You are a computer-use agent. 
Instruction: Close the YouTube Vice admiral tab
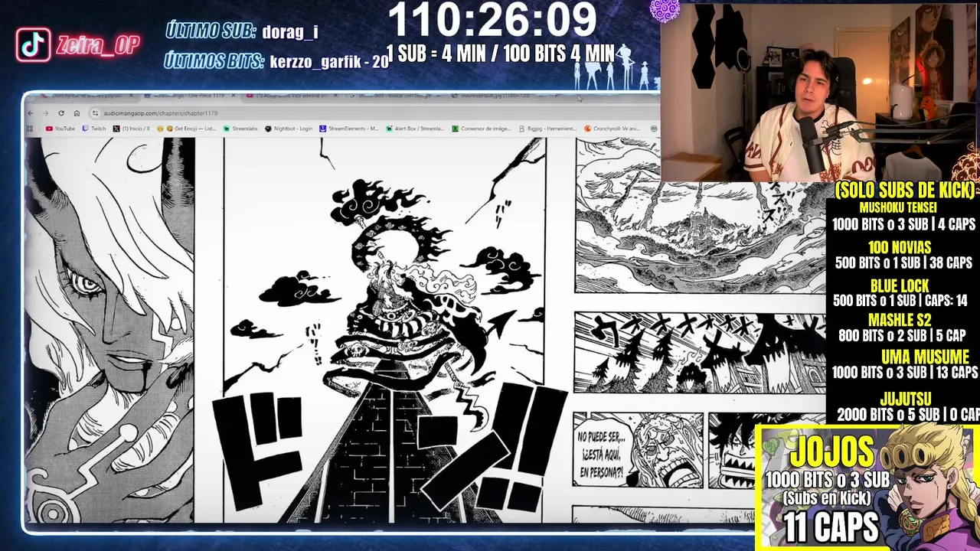335,96
